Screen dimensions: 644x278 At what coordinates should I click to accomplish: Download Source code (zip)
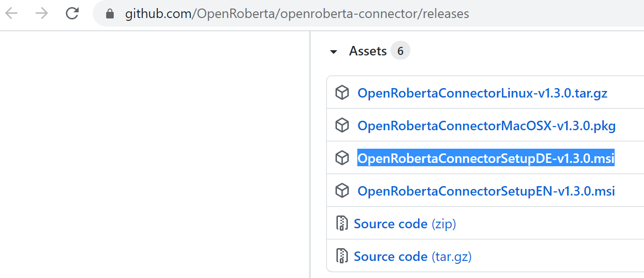[x=405, y=224]
